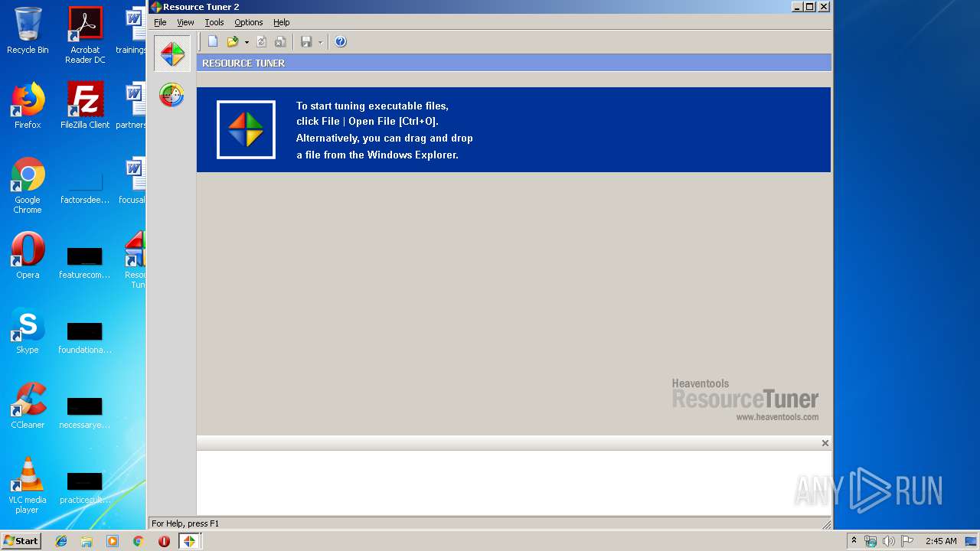Select the Opera desktop shortcut

pyautogui.click(x=28, y=256)
